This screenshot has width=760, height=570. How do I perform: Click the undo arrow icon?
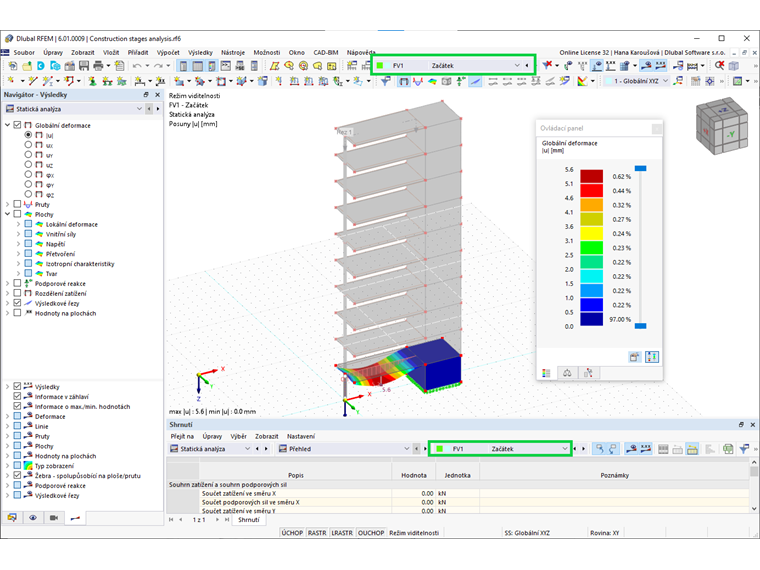pos(137,65)
